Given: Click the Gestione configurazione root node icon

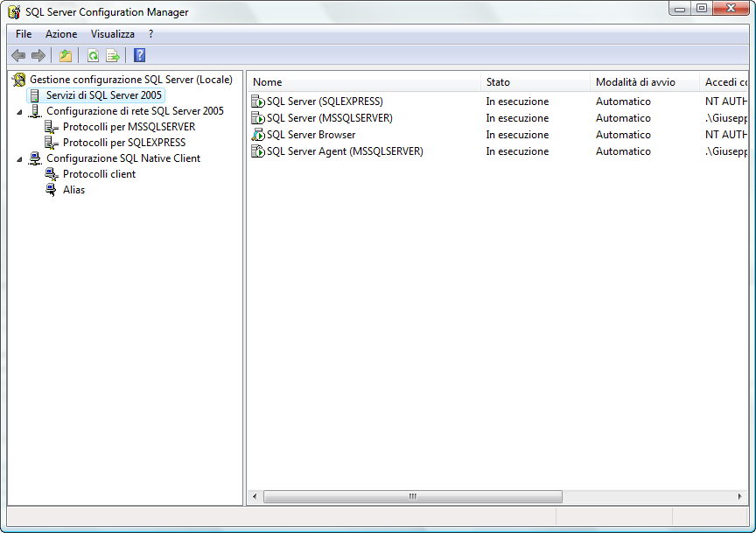Looking at the screenshot, I should 19,80.
